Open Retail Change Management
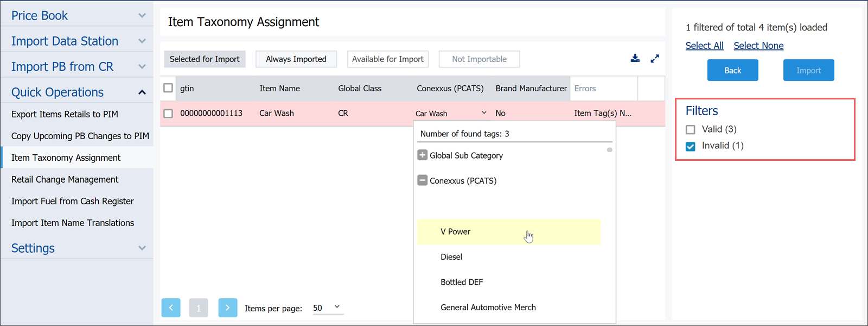 [x=65, y=179]
